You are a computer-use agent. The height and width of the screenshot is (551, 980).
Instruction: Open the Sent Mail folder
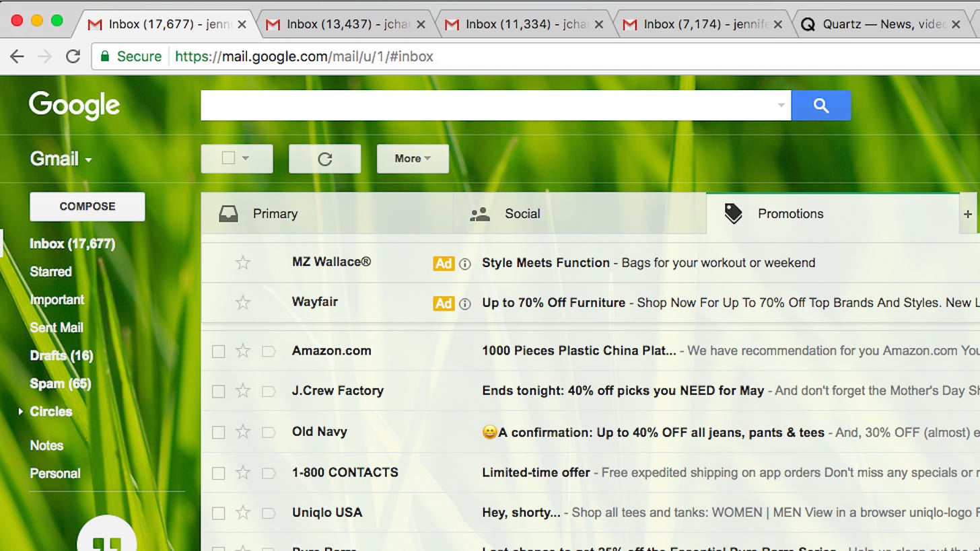click(x=57, y=328)
